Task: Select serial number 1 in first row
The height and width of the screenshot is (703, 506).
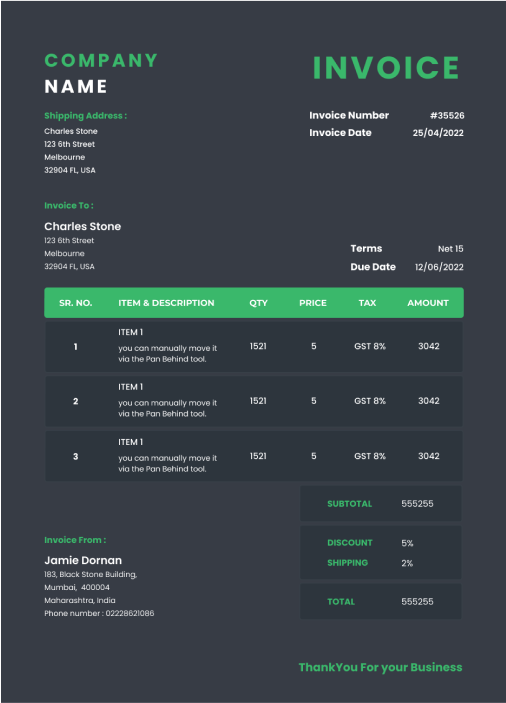Action: (75, 346)
